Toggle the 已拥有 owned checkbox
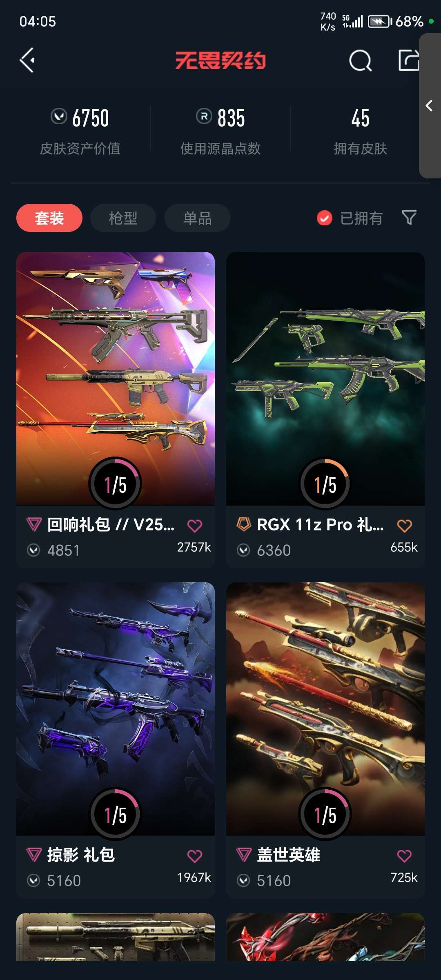The height and width of the screenshot is (980, 441). (x=325, y=218)
